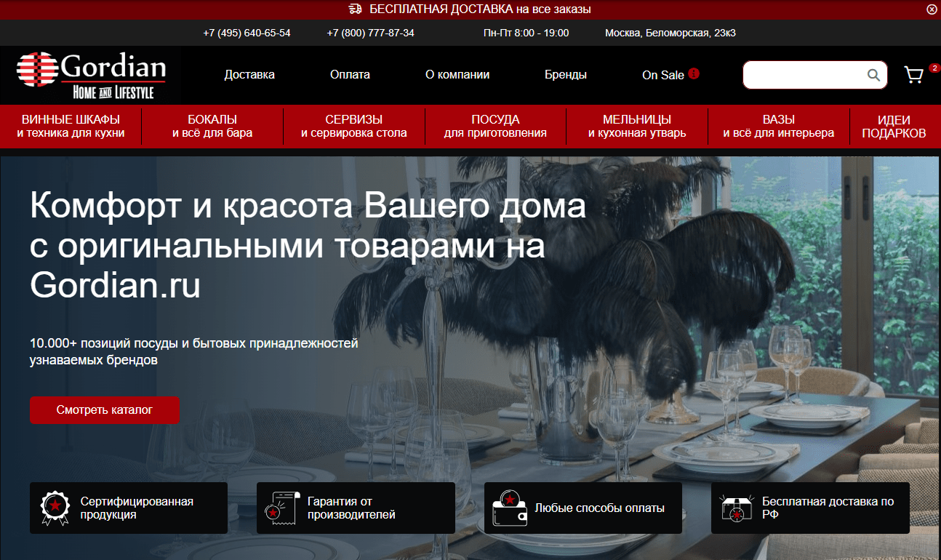The width and height of the screenshot is (941, 560).
Task: Open ВАЗЫ и всё для интерьера category
Action: pyautogui.click(x=779, y=127)
